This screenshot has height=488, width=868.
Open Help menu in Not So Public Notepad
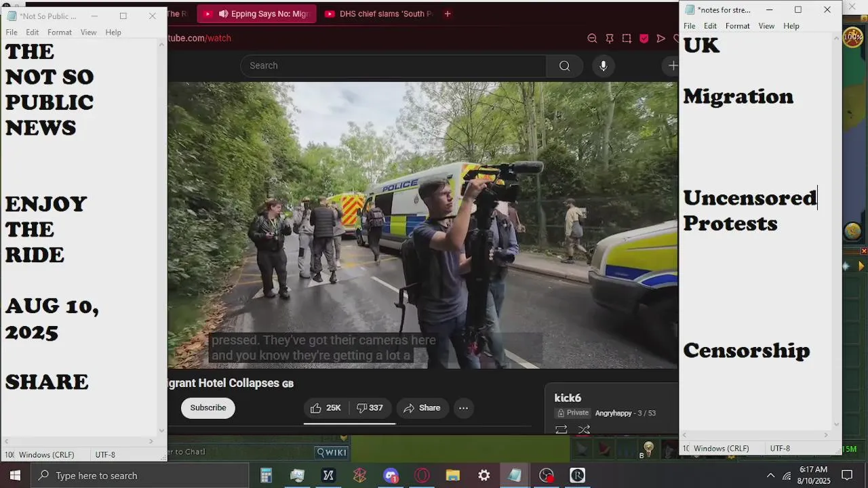pyautogui.click(x=113, y=33)
